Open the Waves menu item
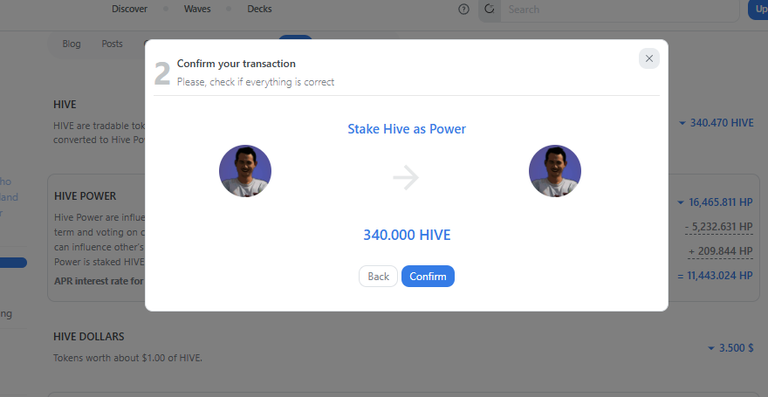 197,9
